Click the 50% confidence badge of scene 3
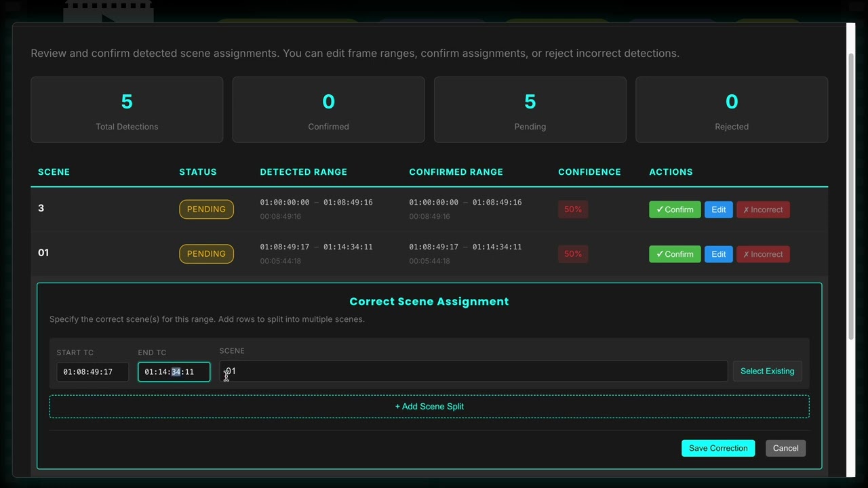The height and width of the screenshot is (488, 868). tap(573, 209)
